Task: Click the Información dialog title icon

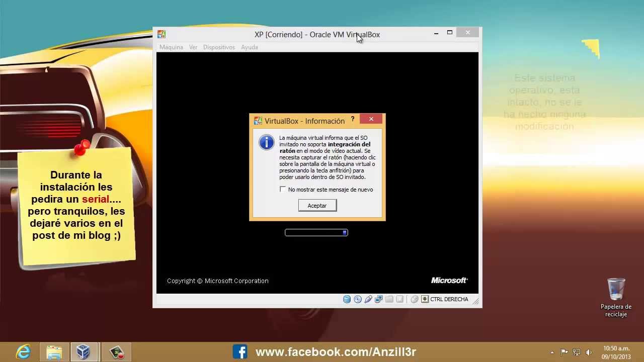Action: tap(258, 121)
